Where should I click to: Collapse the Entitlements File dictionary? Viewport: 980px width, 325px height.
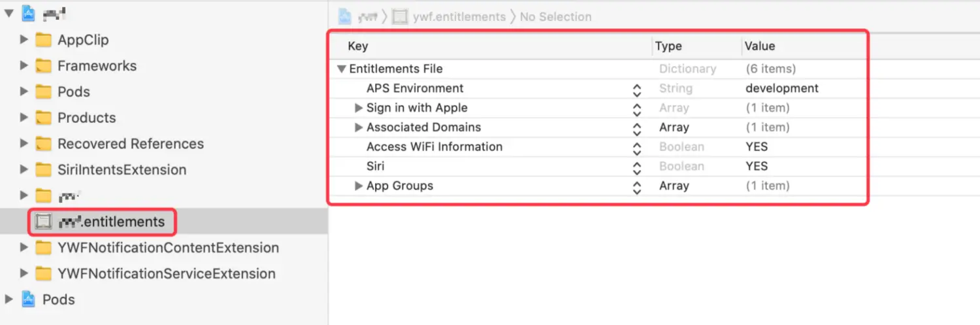click(341, 69)
